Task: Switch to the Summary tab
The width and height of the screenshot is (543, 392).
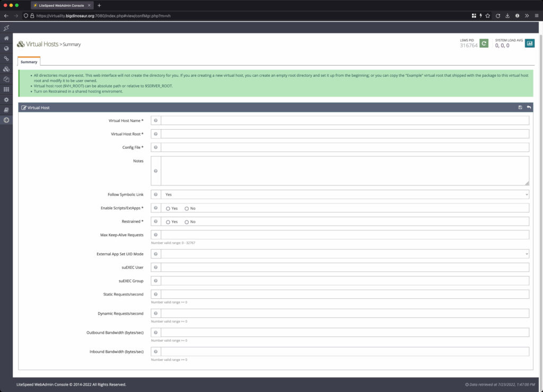Action: (x=29, y=61)
